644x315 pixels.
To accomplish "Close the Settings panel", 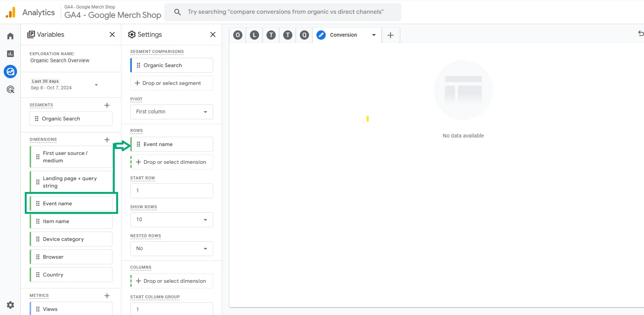I will tap(213, 34).
